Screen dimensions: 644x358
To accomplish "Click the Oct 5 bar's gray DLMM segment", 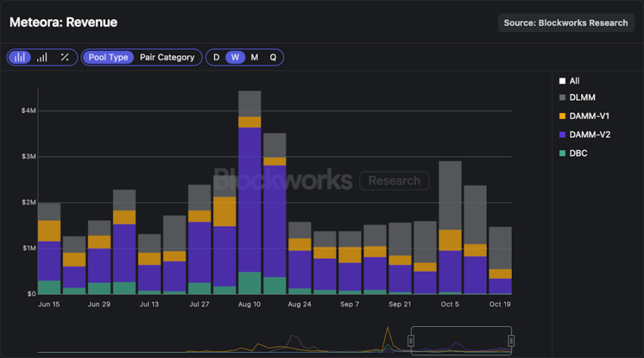I will tap(450, 195).
